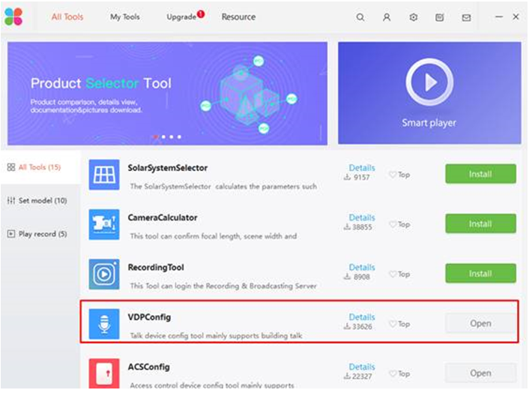
Task: Select the second banner carousel dot
Action: 163,136
